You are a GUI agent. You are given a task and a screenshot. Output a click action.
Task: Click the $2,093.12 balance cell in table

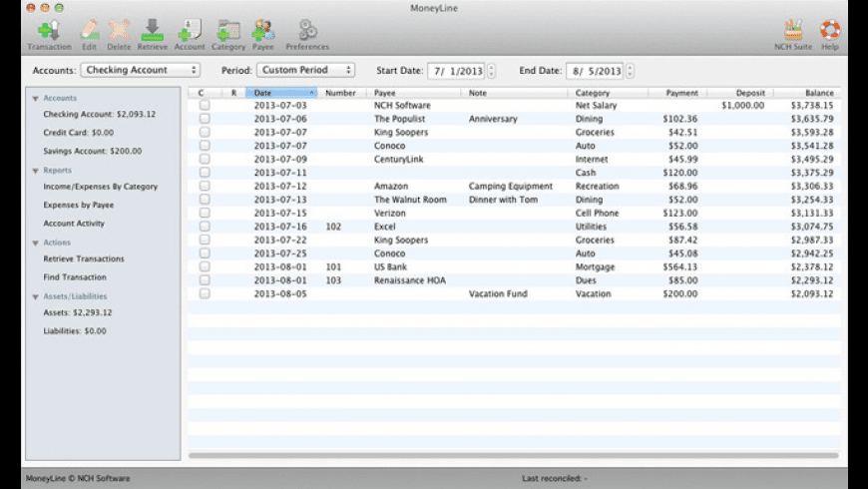coord(812,294)
